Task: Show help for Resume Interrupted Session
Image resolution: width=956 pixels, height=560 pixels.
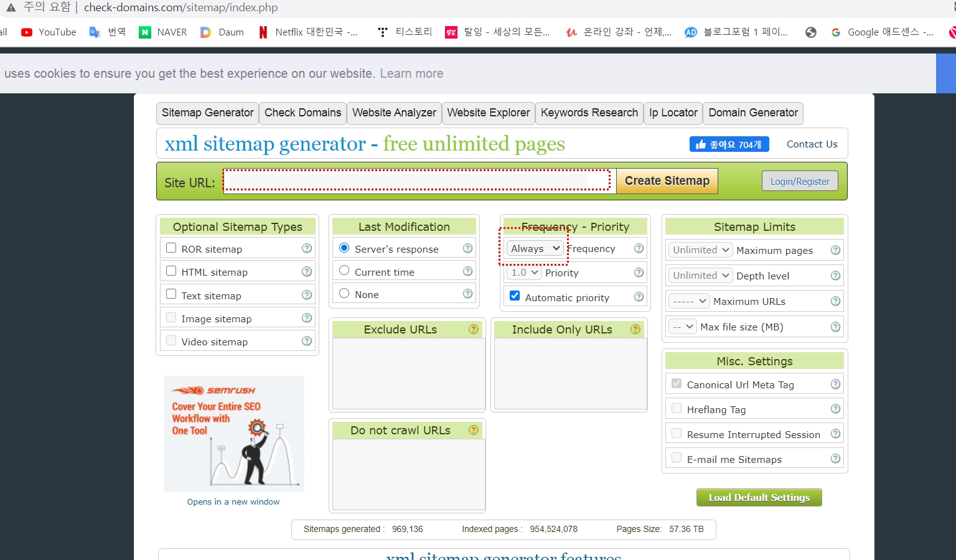Action: (x=836, y=434)
